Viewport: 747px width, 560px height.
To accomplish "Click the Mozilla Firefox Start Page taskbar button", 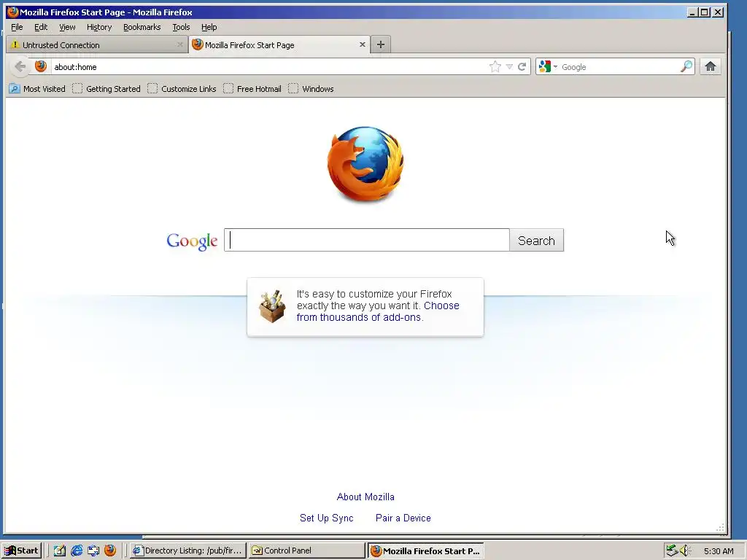I will 425,551.
